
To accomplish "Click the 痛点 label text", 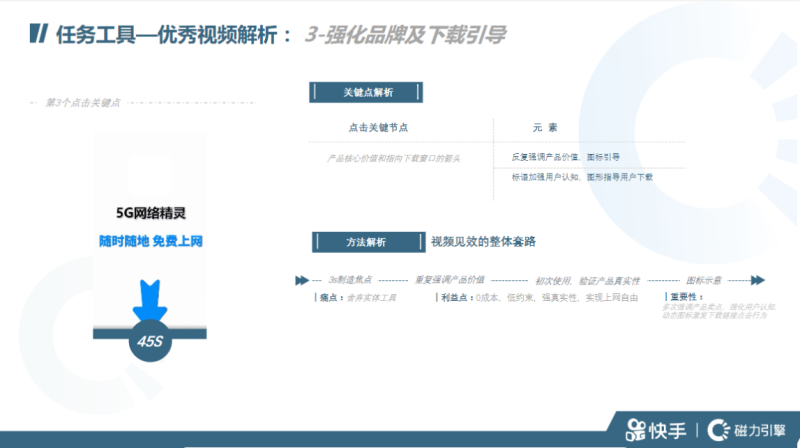I will pyautogui.click(x=331, y=298).
